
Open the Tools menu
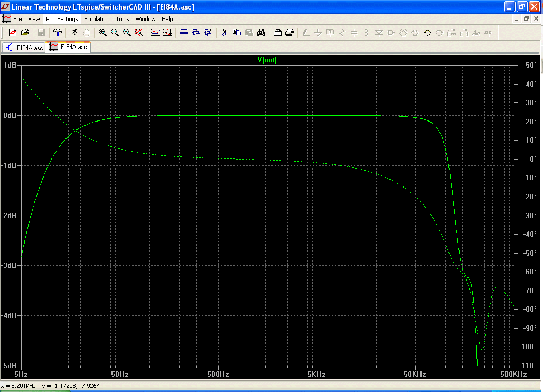click(123, 19)
